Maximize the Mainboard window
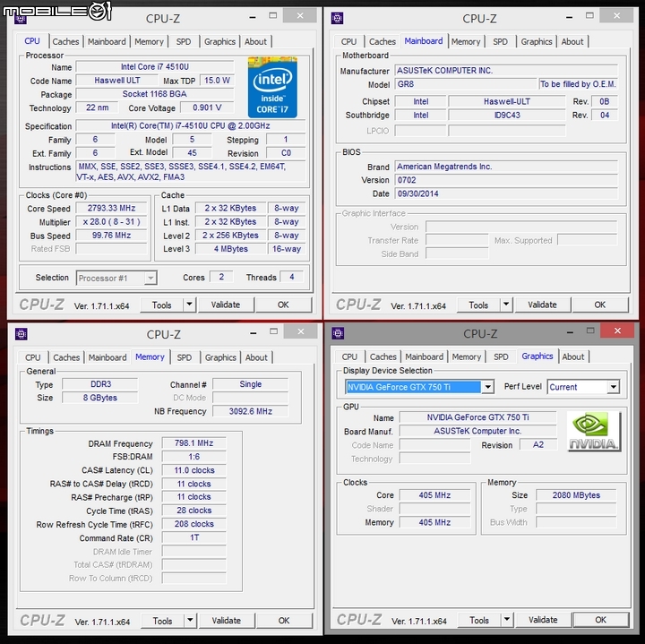 pyautogui.click(x=589, y=15)
